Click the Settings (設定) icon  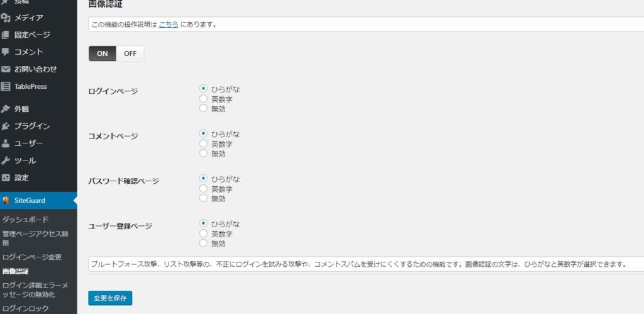[x=5, y=177]
